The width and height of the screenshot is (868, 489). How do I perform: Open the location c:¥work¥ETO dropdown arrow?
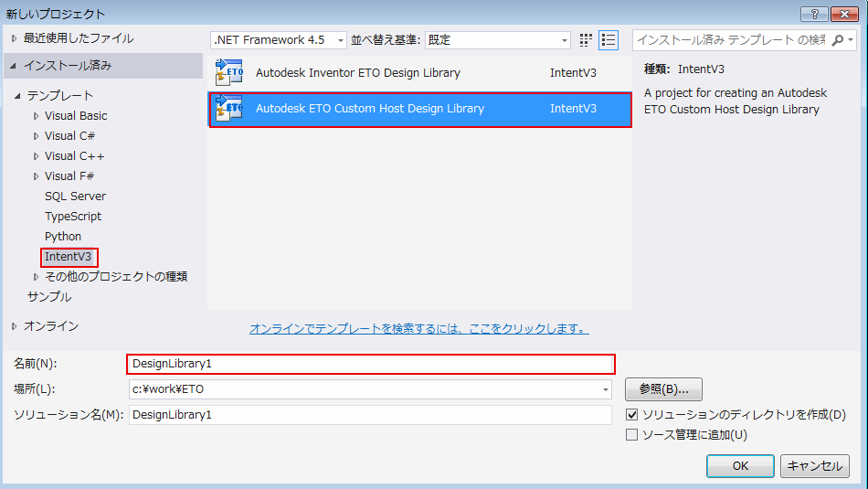click(605, 389)
